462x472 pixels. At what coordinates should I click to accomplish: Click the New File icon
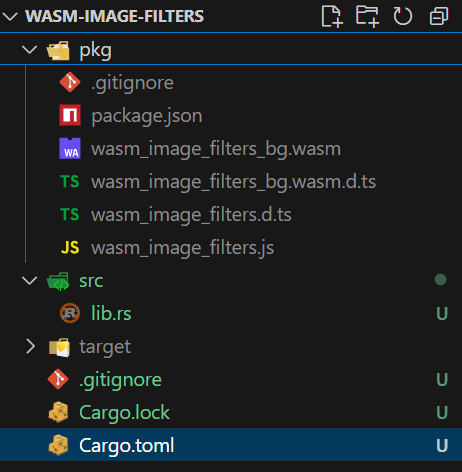click(x=332, y=16)
